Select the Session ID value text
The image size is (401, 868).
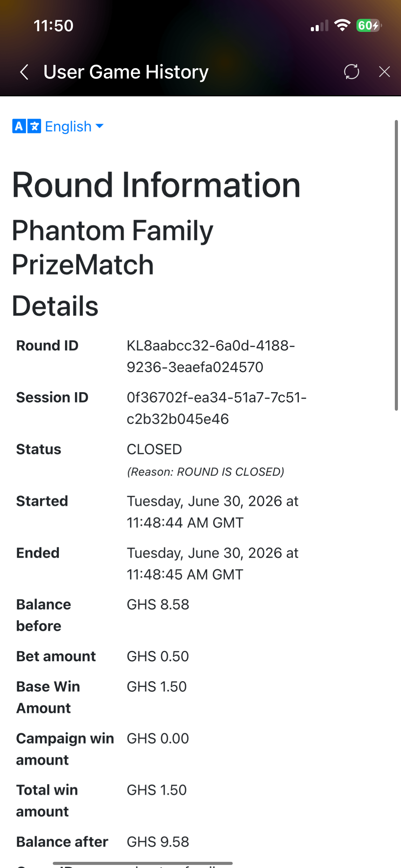(217, 408)
